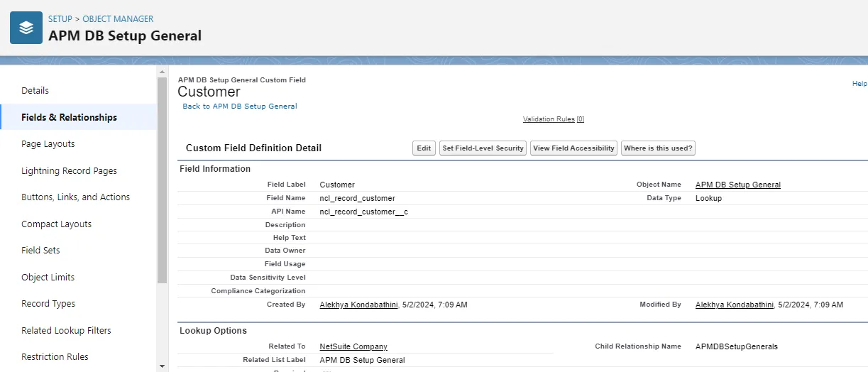Open Created By Alekhya Kondabathini link
This screenshot has width=868, height=372.
click(x=359, y=305)
